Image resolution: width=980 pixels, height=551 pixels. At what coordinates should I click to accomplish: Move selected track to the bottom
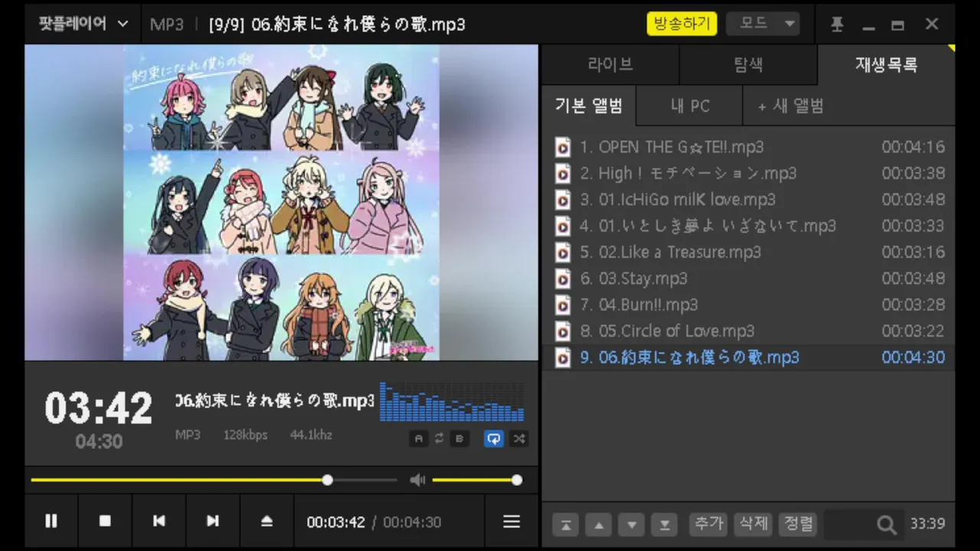[x=665, y=525]
